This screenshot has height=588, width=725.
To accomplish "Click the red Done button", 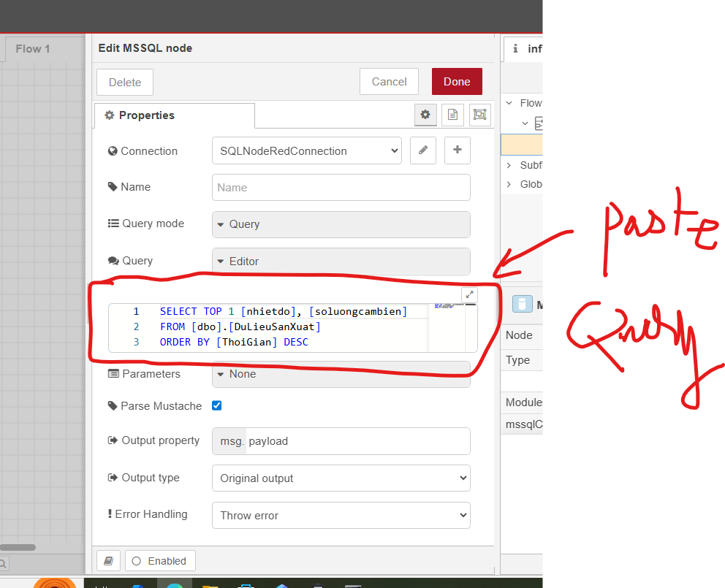I will 457,82.
